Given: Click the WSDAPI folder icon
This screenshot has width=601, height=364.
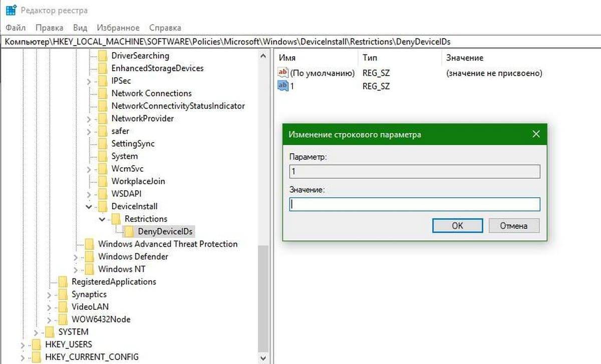Looking at the screenshot, I should 103,193.
